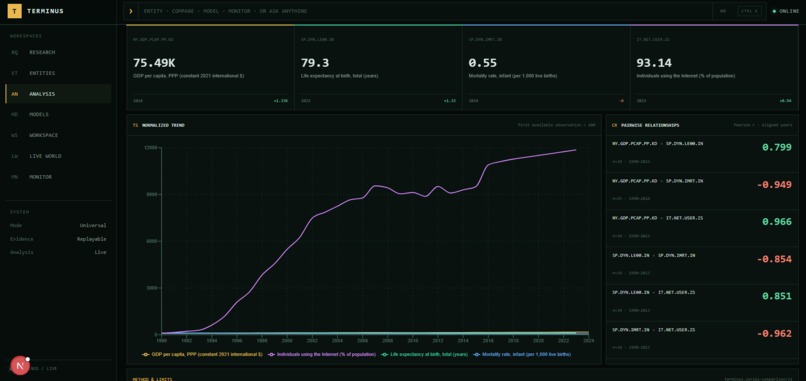Click 'GDP per capita, PPP' card description

[189, 76]
